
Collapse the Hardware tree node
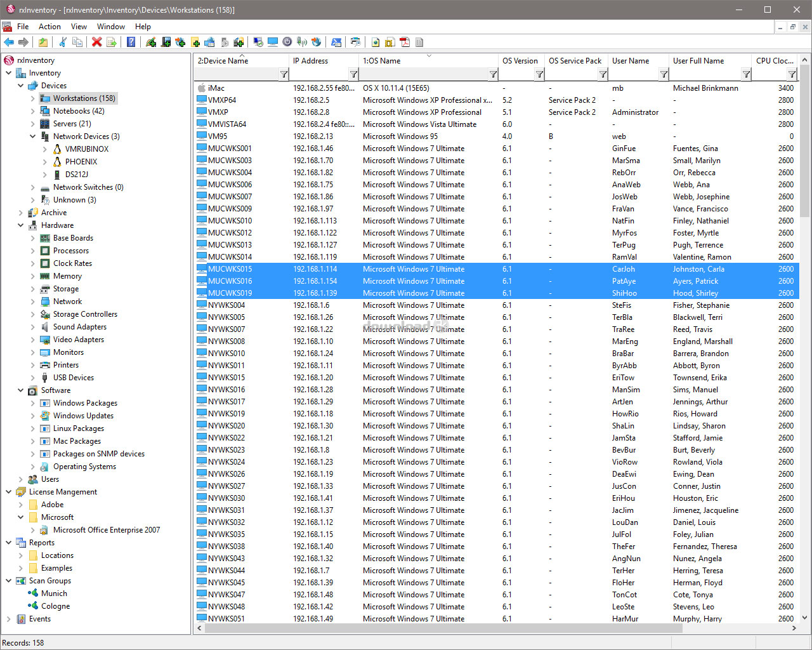coord(21,225)
